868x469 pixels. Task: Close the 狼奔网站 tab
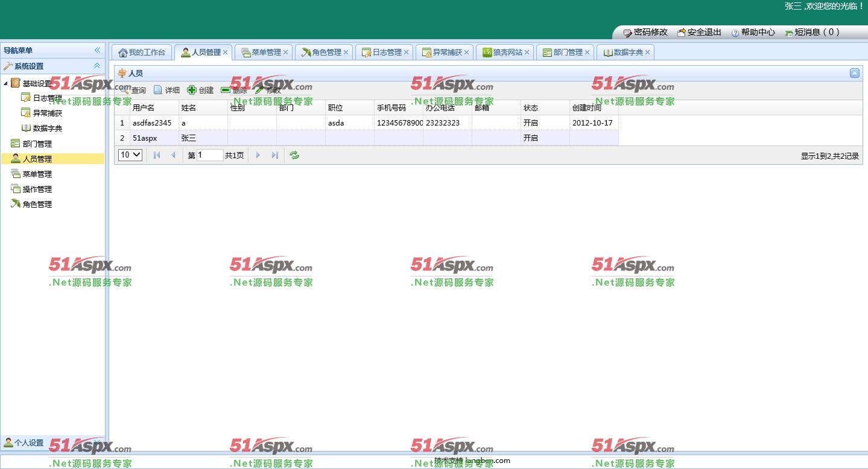pos(527,53)
